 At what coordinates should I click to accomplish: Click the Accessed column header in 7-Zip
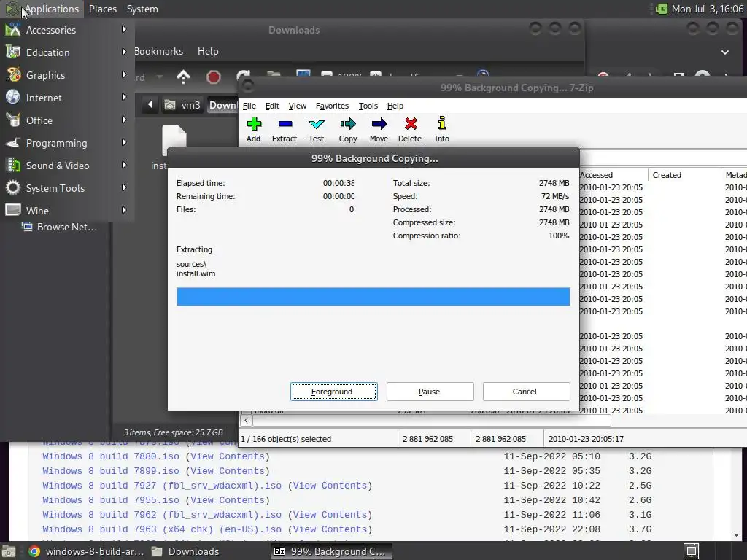pos(613,175)
